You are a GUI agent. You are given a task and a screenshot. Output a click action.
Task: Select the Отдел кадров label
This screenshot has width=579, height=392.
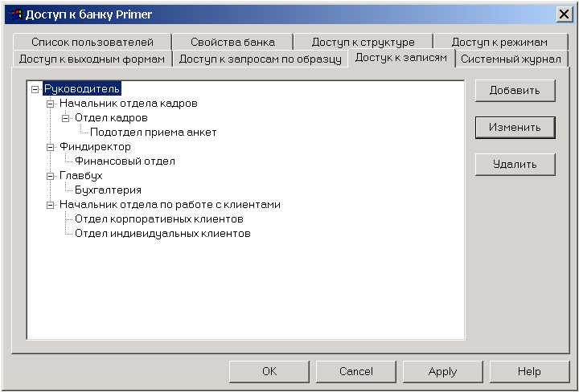click(112, 118)
